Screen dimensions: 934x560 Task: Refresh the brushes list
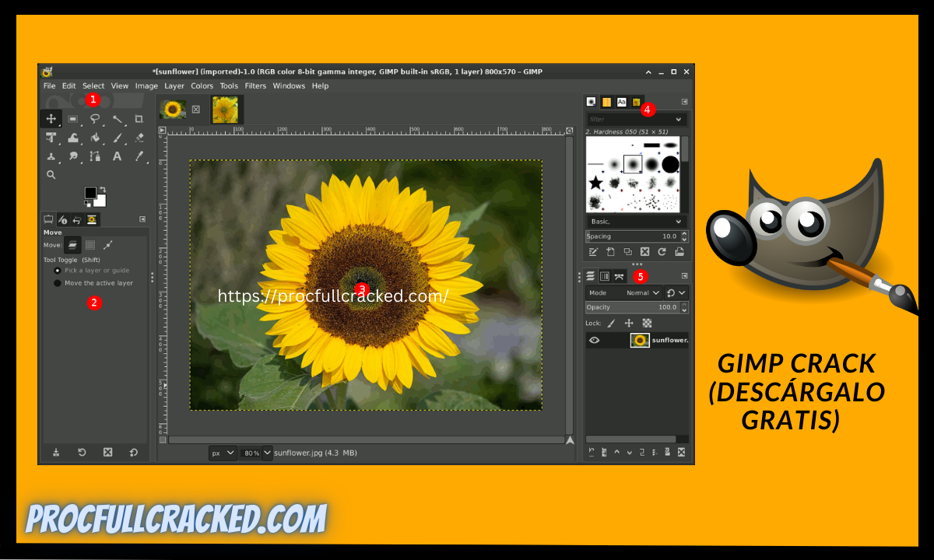[x=662, y=251]
